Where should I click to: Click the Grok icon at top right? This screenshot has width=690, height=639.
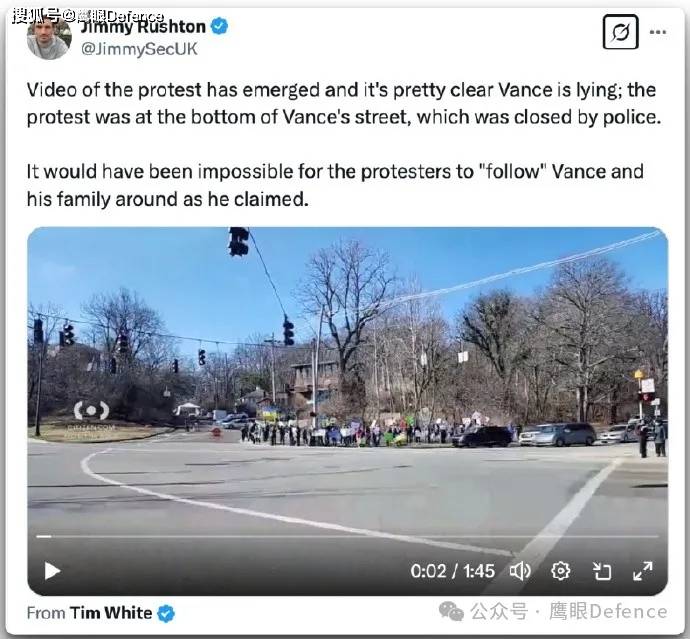click(x=620, y=32)
